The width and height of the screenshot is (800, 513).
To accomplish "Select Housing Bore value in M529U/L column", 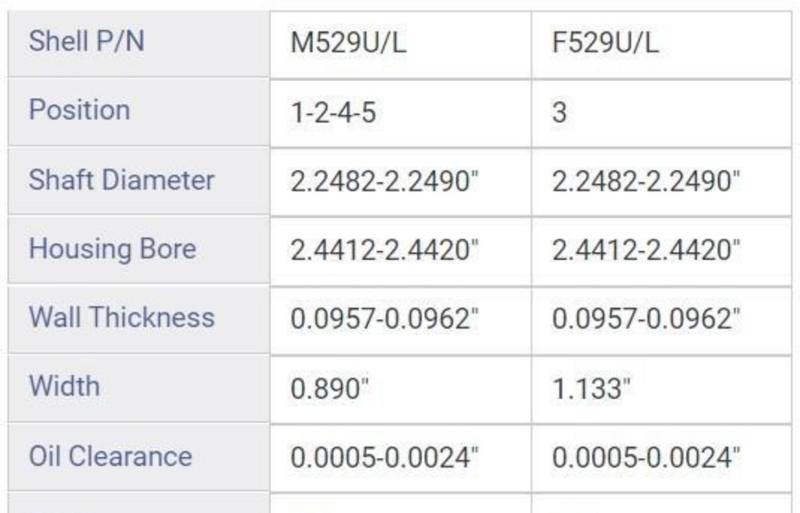I will [x=385, y=250].
